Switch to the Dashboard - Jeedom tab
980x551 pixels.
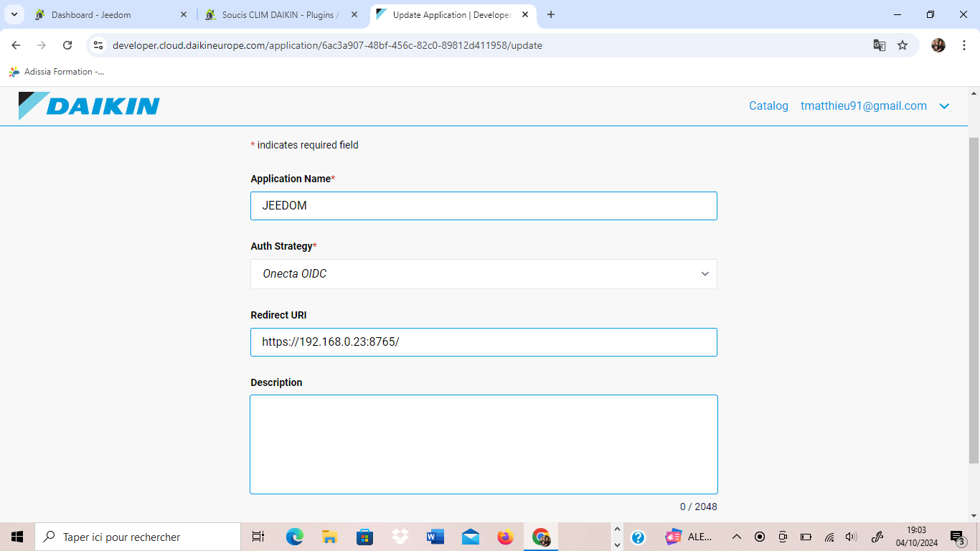coord(110,14)
